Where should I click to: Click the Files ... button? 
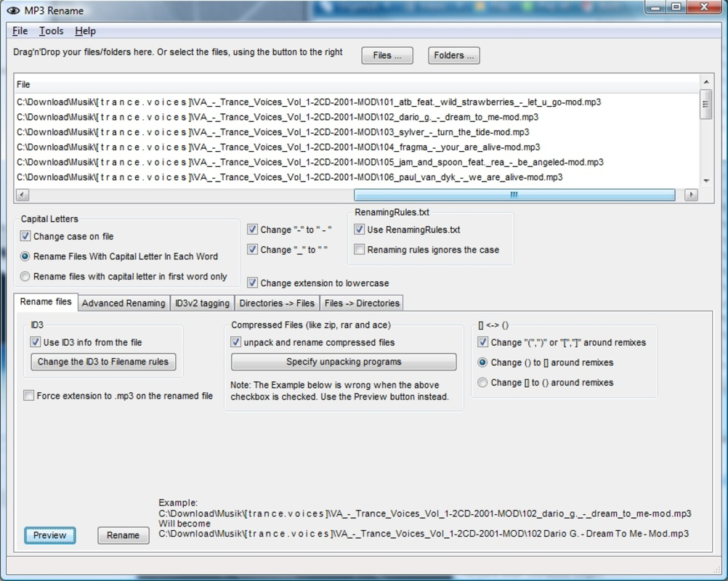point(387,55)
